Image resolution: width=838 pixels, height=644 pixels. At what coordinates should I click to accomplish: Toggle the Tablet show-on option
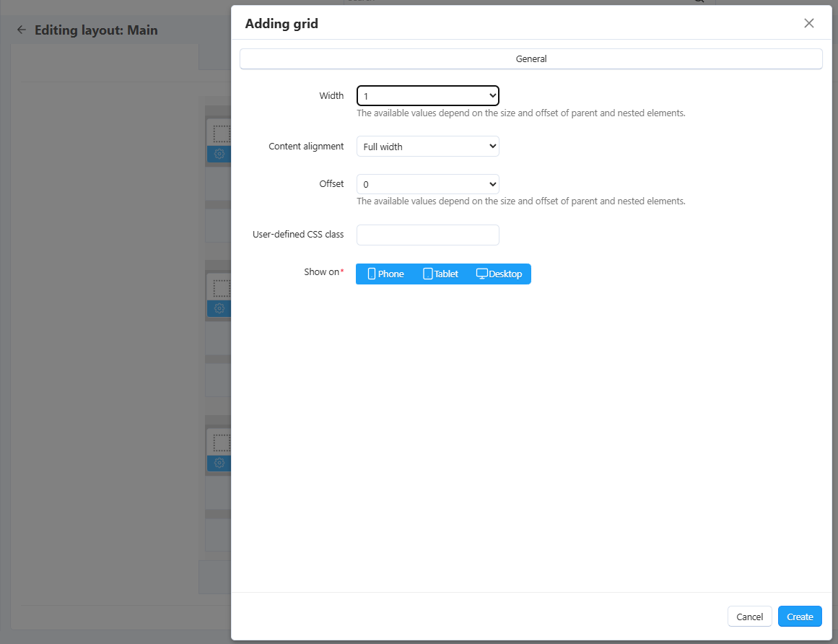pyautogui.click(x=440, y=274)
